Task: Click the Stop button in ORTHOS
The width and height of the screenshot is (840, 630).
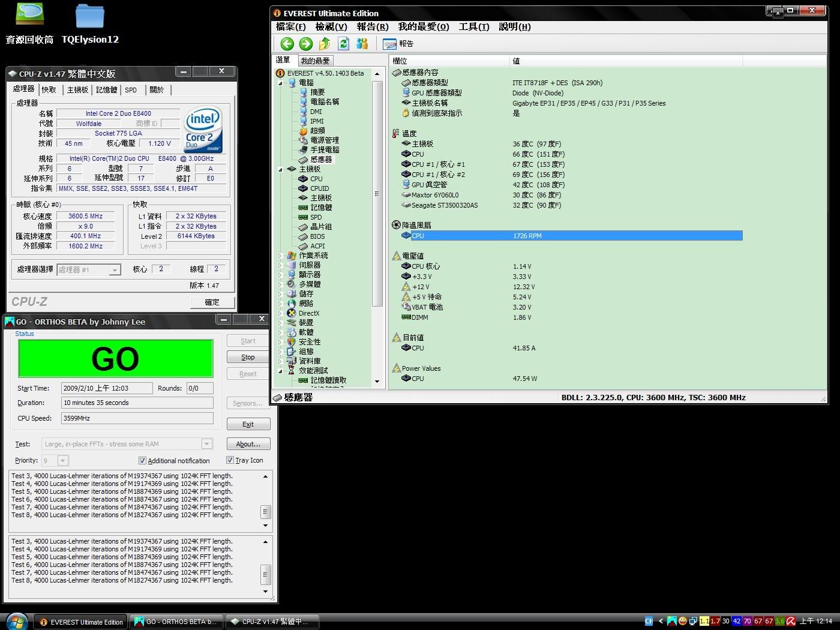Action: click(x=248, y=357)
